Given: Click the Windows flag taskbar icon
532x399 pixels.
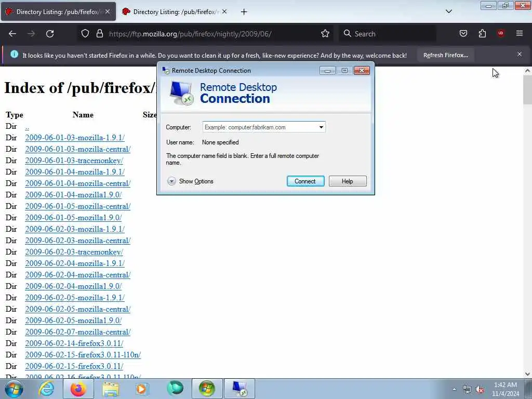Looking at the screenshot, I should [207, 389].
